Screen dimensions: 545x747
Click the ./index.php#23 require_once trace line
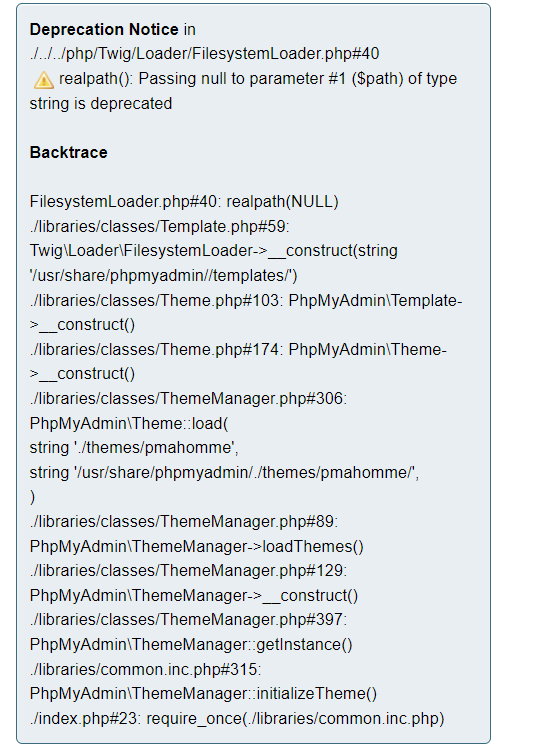(237, 718)
